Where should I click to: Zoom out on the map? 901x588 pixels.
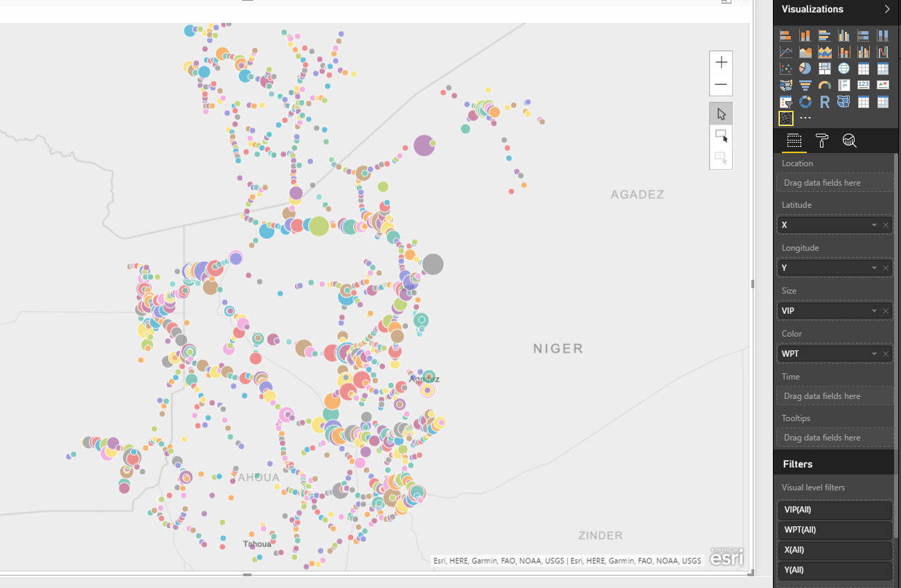click(x=721, y=84)
